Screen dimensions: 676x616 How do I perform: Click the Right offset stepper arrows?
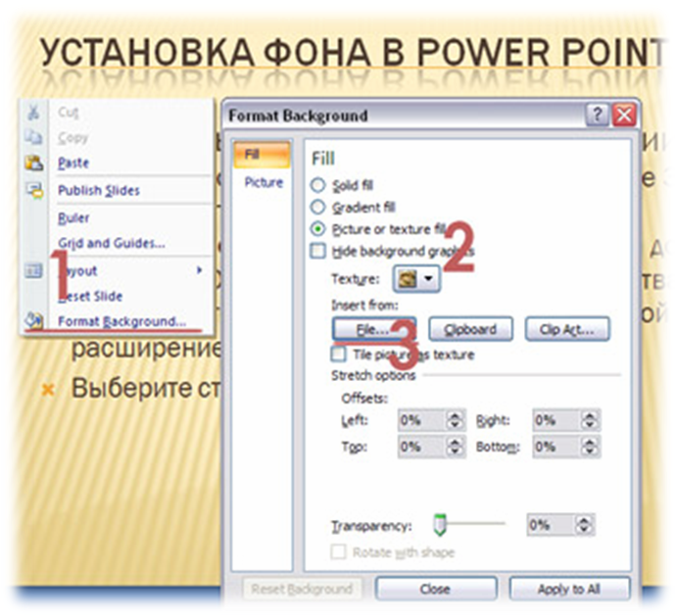click(590, 420)
